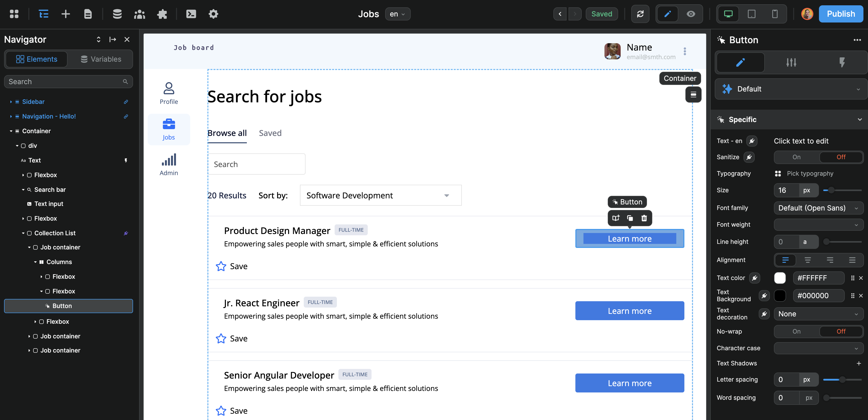Switch to mobile device preview icon
Image resolution: width=868 pixels, height=420 pixels.
pos(775,14)
